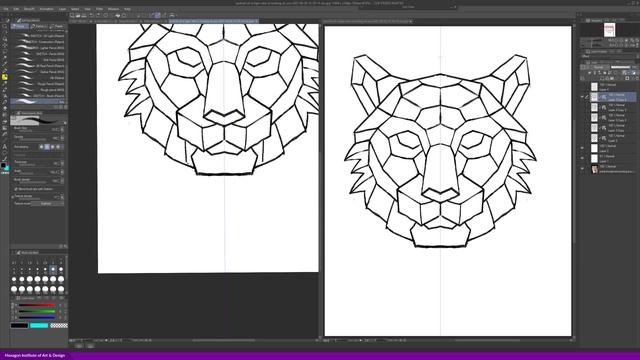
Task: Open the File menu
Action: tap(6, 9)
